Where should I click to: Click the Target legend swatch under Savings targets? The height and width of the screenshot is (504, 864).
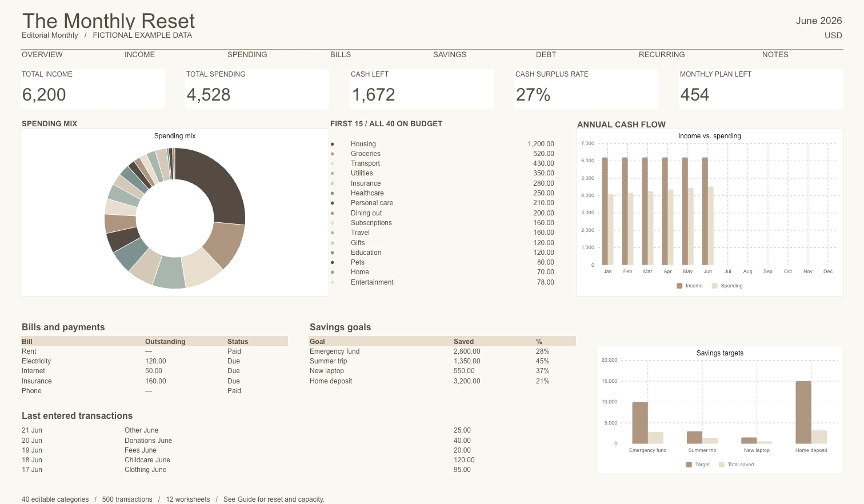coord(689,465)
